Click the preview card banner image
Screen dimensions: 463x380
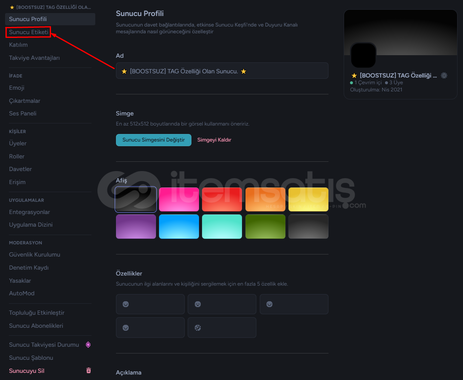click(400, 33)
